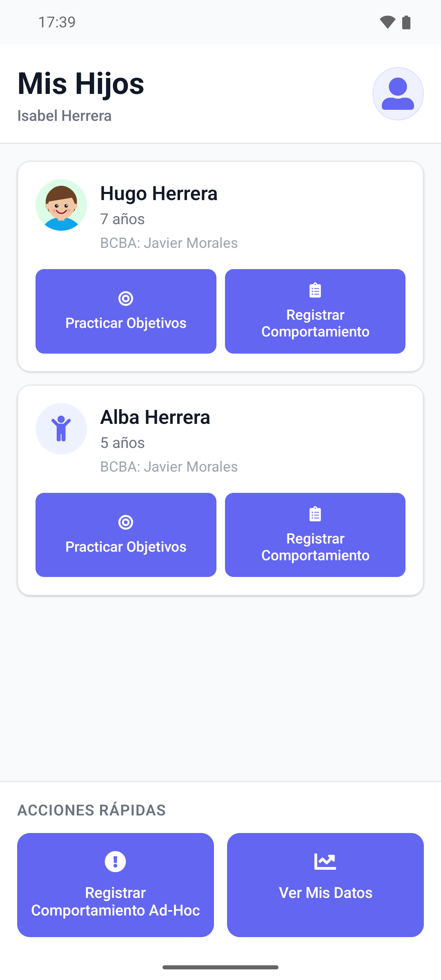Tap the Wi-Fi status icon

388,22
